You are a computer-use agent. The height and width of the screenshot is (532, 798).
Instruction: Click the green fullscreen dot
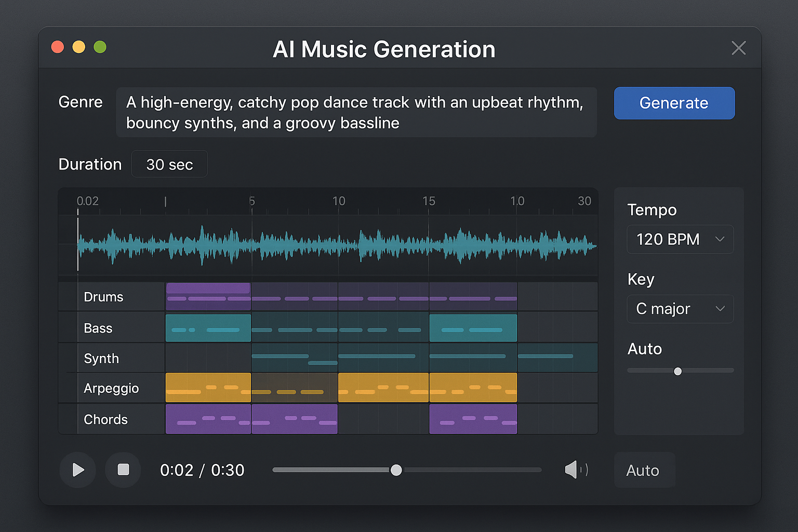click(x=100, y=47)
